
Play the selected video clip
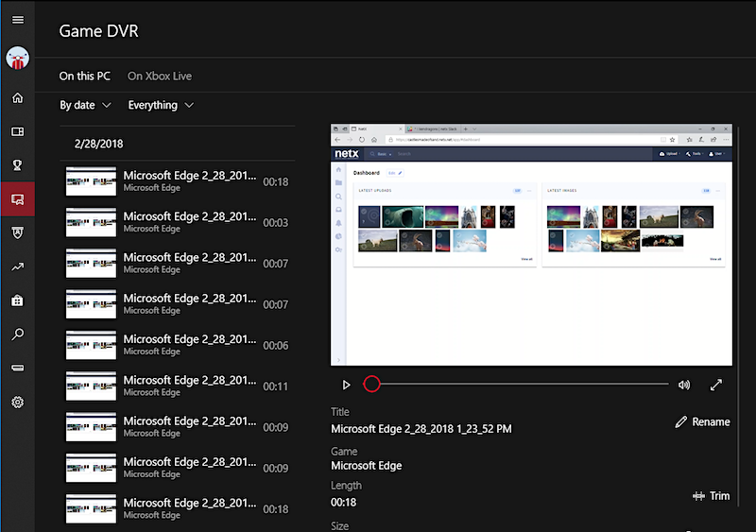click(346, 385)
